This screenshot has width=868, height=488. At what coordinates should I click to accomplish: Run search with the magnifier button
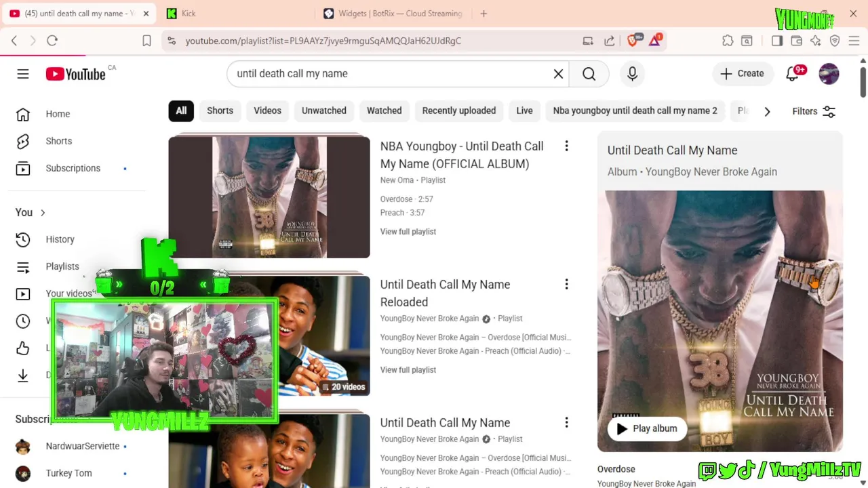pyautogui.click(x=589, y=74)
